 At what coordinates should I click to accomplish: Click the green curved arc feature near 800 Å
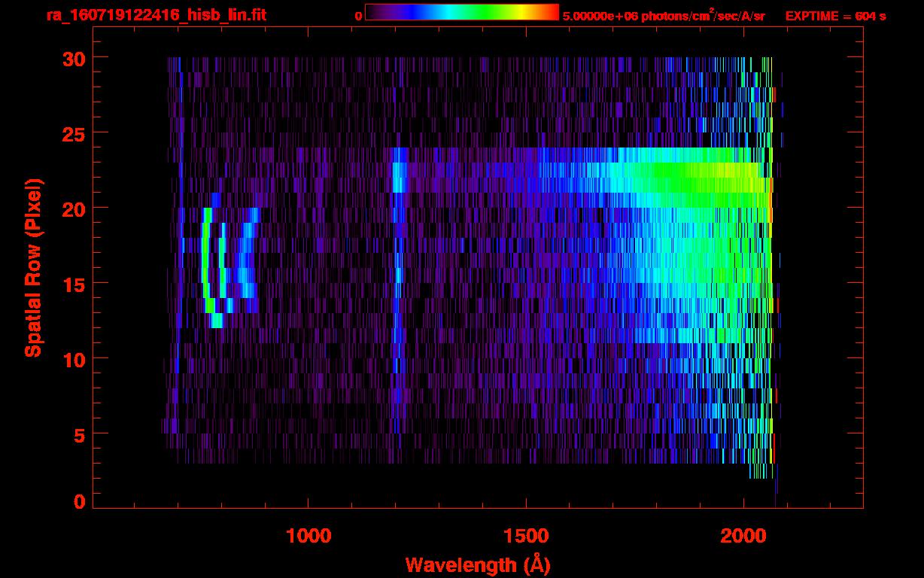click(205, 260)
